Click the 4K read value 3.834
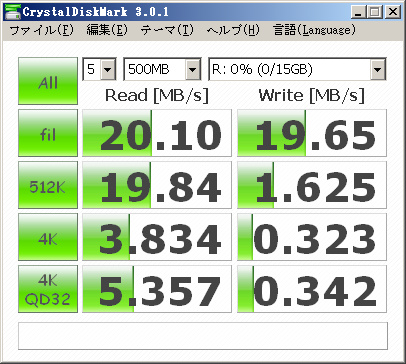Image resolution: width=406 pixels, height=364 pixels. 157,237
